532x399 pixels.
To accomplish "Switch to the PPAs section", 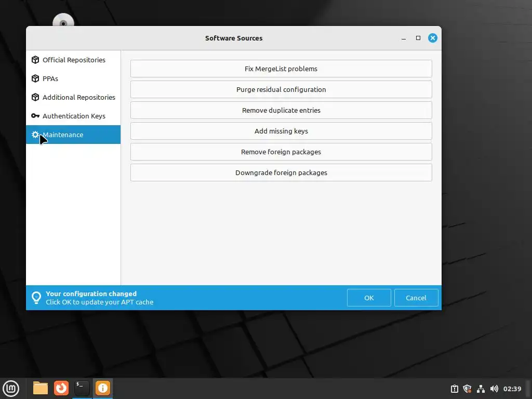I will pyautogui.click(x=73, y=78).
